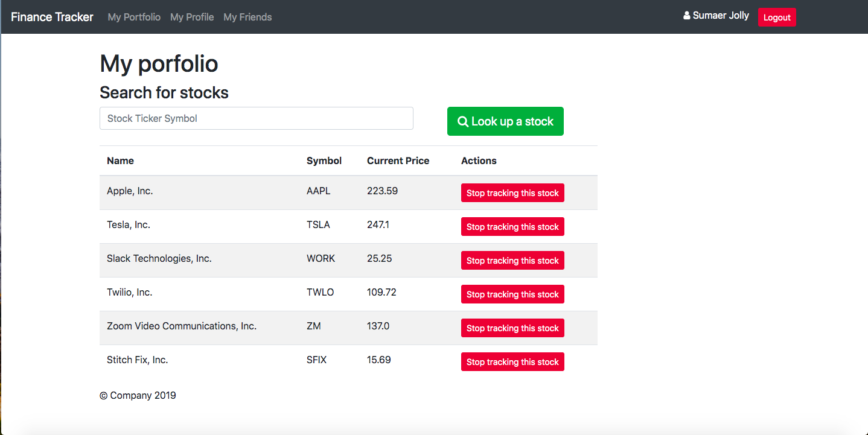
Task: Stop tracking the Slack Technologies stock
Action: 512,261
